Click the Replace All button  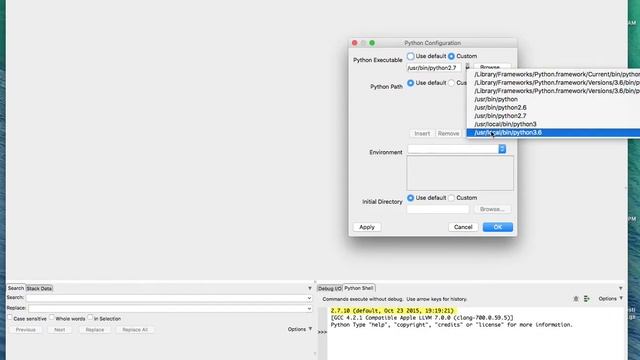(x=135, y=329)
